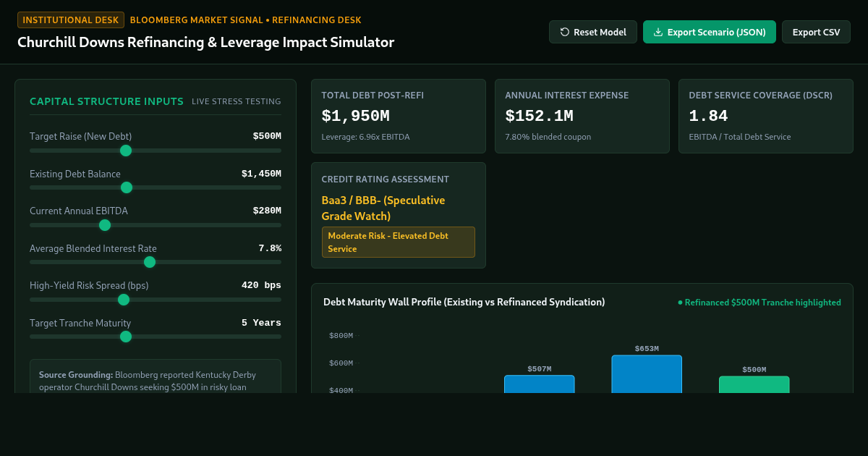Click the Existing Debt Balance slider handle
This screenshot has height=456, width=868.
click(x=127, y=187)
